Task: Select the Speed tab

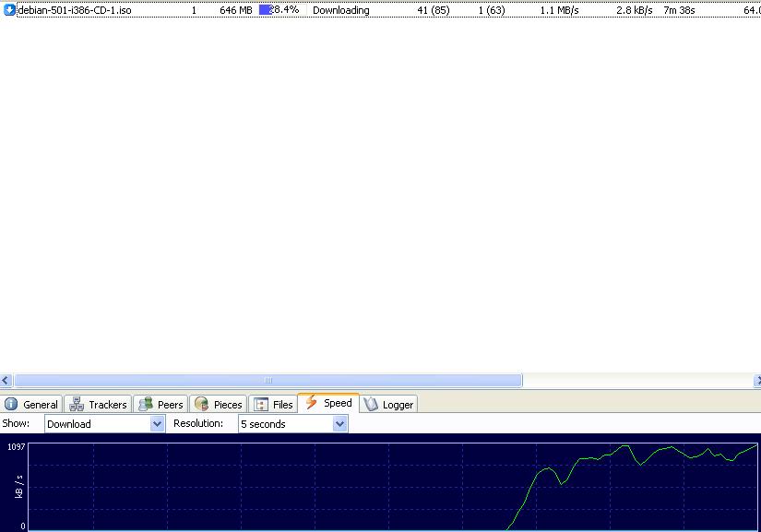Action: coord(328,403)
